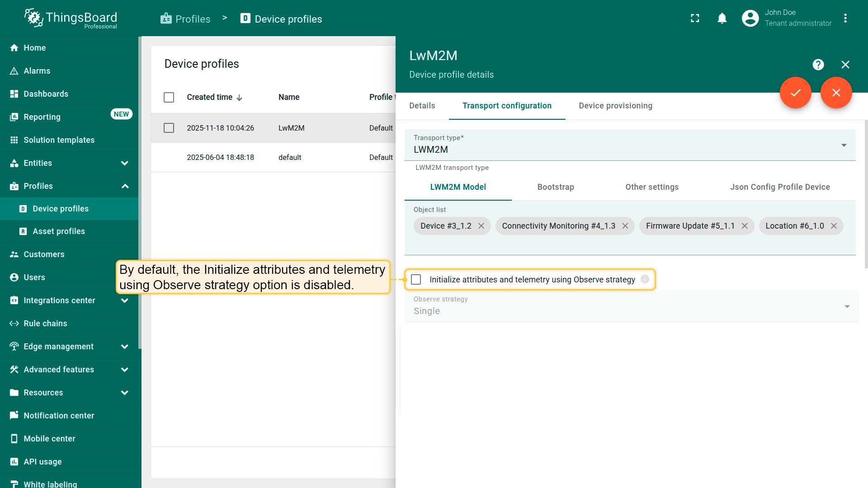868x488 pixels.
Task: Go to Asset profiles page
Action: pyautogui.click(x=59, y=231)
